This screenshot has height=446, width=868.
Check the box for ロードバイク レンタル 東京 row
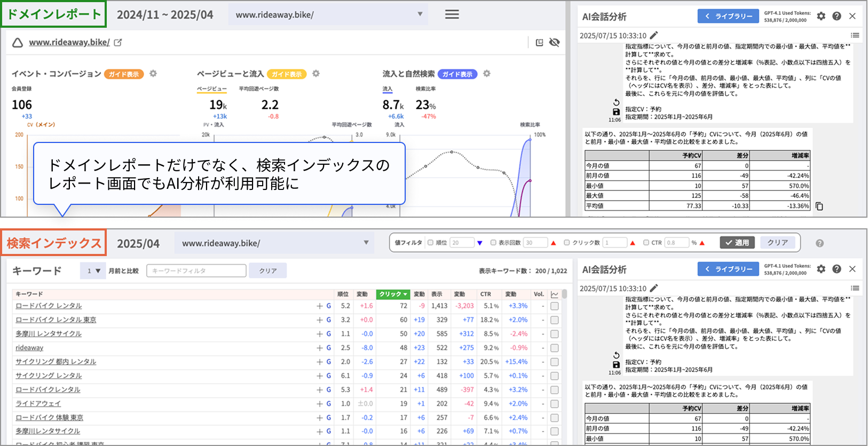pos(555,320)
